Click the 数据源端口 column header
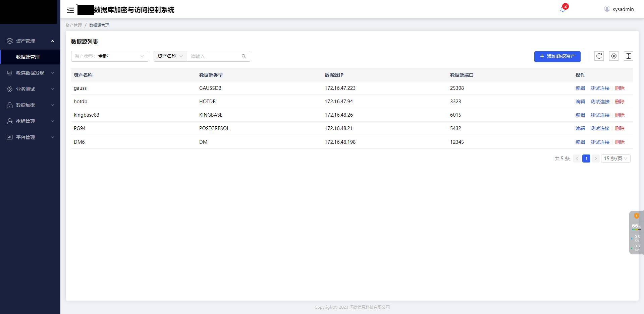 (x=462, y=75)
